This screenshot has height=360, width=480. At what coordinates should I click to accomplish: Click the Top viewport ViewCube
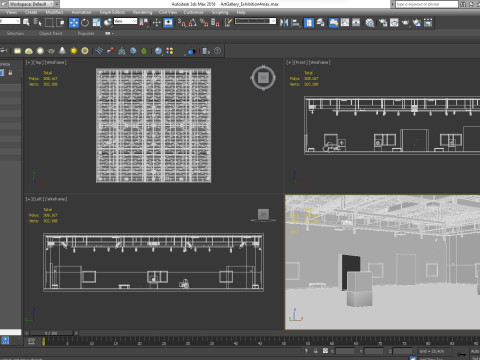(x=263, y=78)
